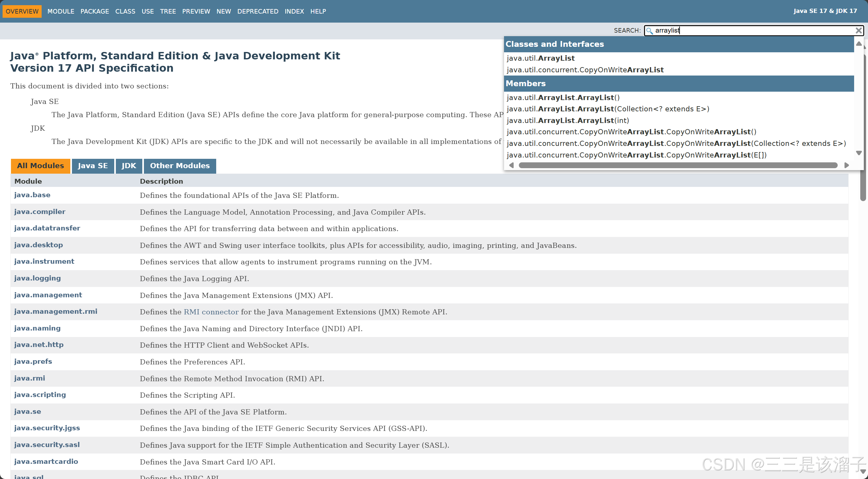Click page scrollbar down arrow
The image size is (868, 479).
tap(863, 472)
